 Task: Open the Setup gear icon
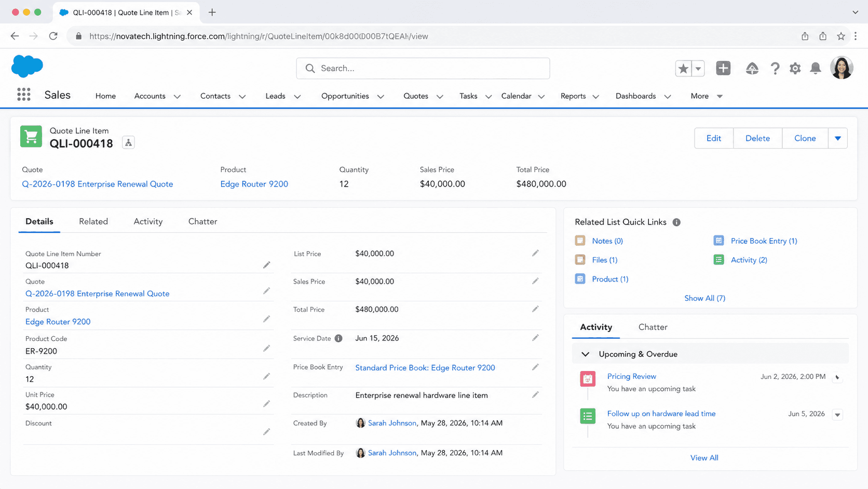[795, 68]
